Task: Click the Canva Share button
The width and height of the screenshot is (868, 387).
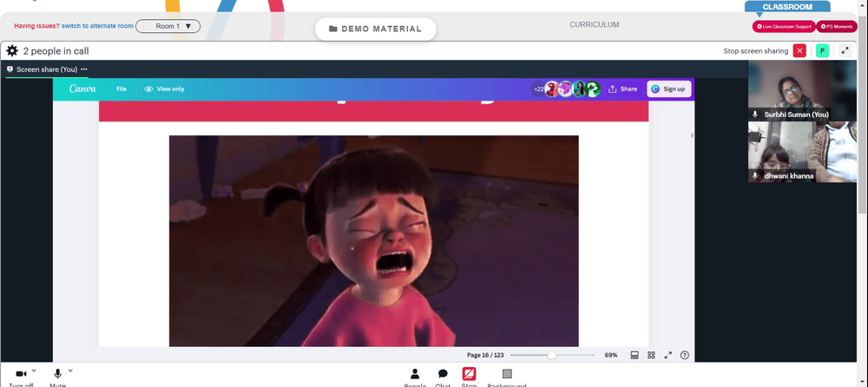Action: (622, 89)
